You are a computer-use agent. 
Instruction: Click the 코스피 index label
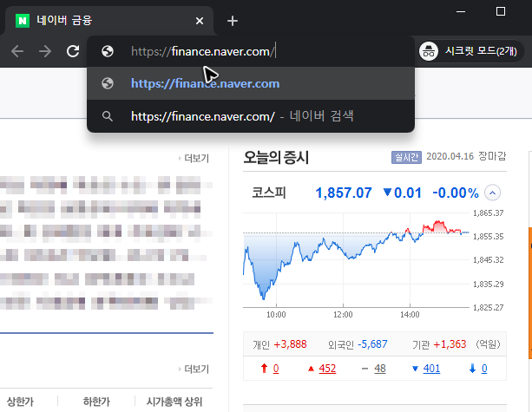tap(269, 193)
